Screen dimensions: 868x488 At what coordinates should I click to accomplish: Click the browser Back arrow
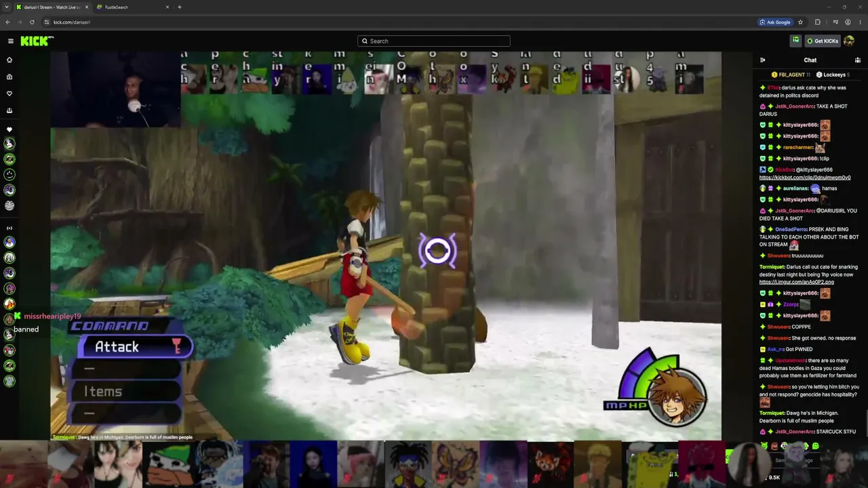coord(7,22)
